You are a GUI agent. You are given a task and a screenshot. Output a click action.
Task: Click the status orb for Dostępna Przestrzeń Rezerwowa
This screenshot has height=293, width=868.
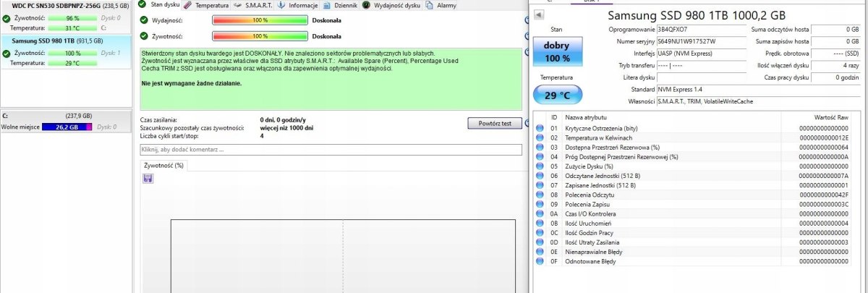tap(540, 147)
